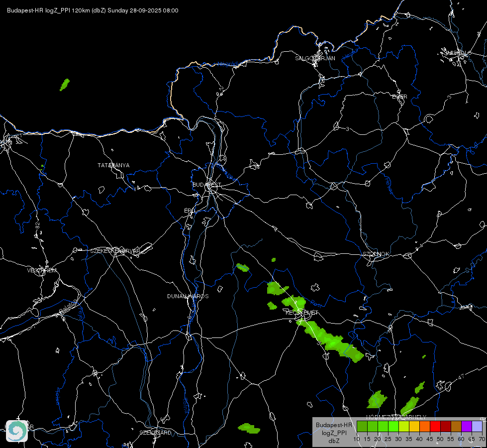
Task: Click the Balaton lake label
Action: click(68, 307)
